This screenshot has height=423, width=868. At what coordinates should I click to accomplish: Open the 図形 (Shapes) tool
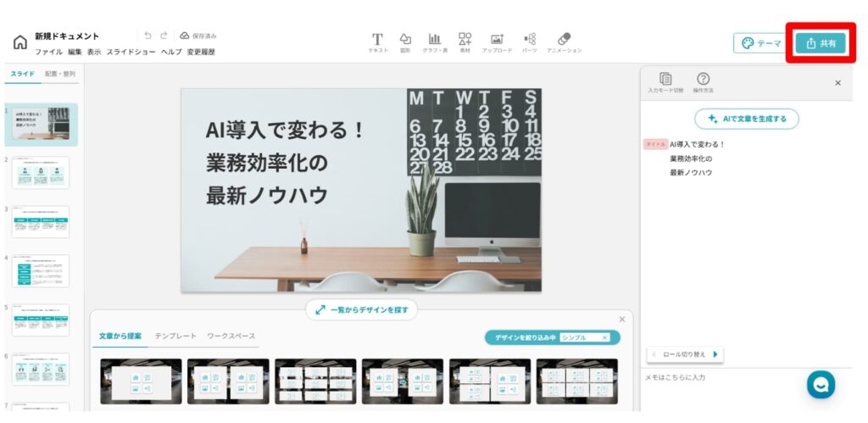(x=405, y=40)
